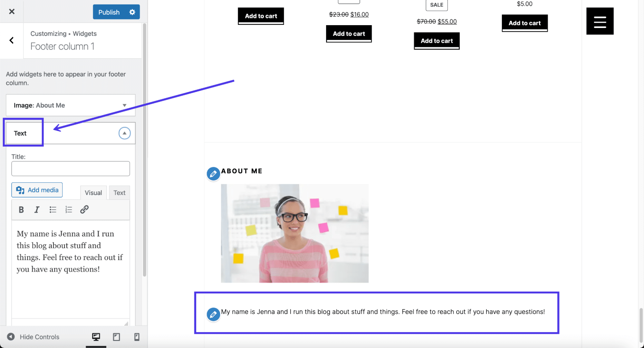644x348 pixels.
Task: Click the Ordered list icon
Action: (x=68, y=209)
